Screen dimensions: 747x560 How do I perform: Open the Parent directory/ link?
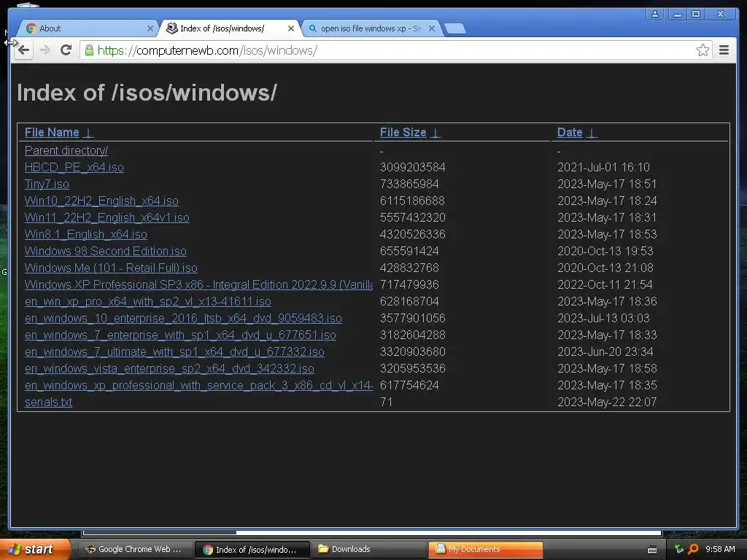tap(66, 150)
